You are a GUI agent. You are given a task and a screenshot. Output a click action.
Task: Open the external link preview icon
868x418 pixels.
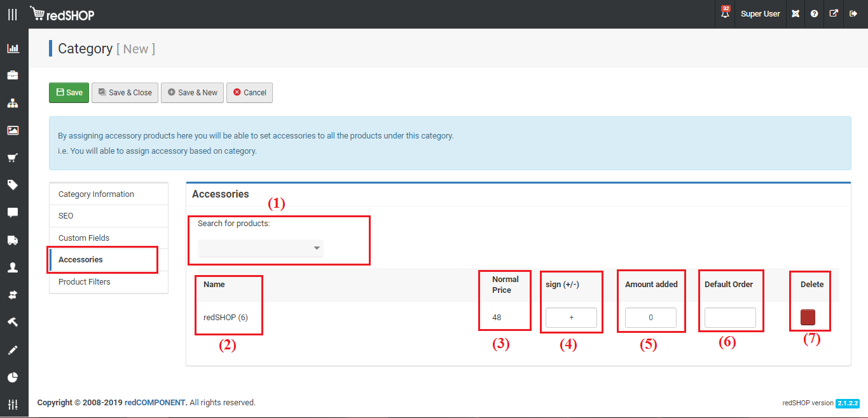coord(834,14)
